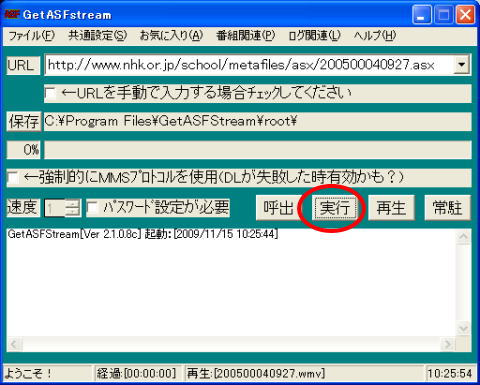This screenshot has height=385, width=480.
Task: Click the GetASFstream title bar app icon
Action: click(12, 15)
